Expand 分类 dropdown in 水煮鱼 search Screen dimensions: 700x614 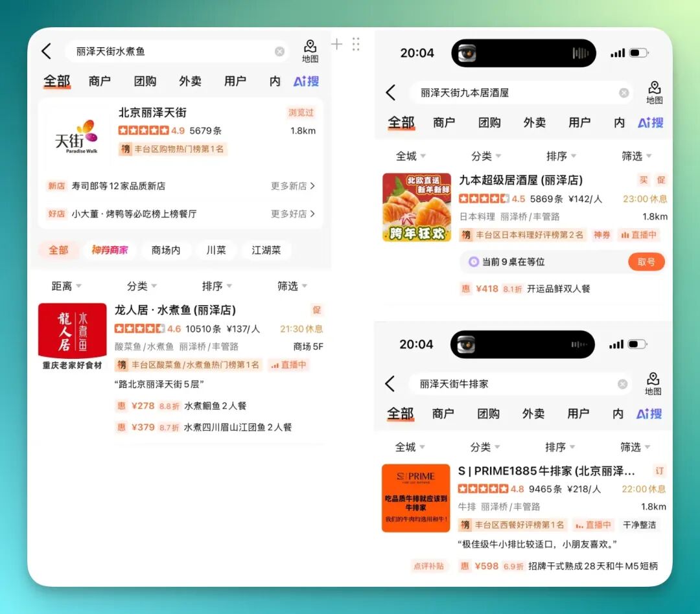click(x=141, y=286)
